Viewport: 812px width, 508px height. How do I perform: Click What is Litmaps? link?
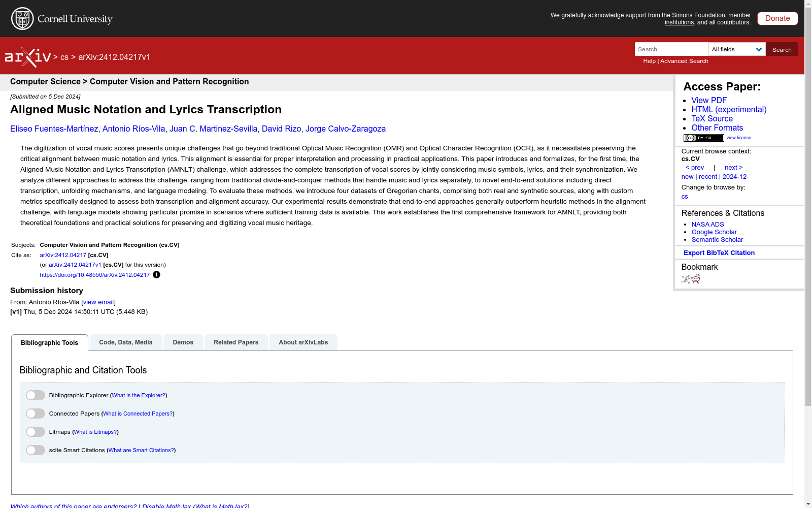click(95, 432)
